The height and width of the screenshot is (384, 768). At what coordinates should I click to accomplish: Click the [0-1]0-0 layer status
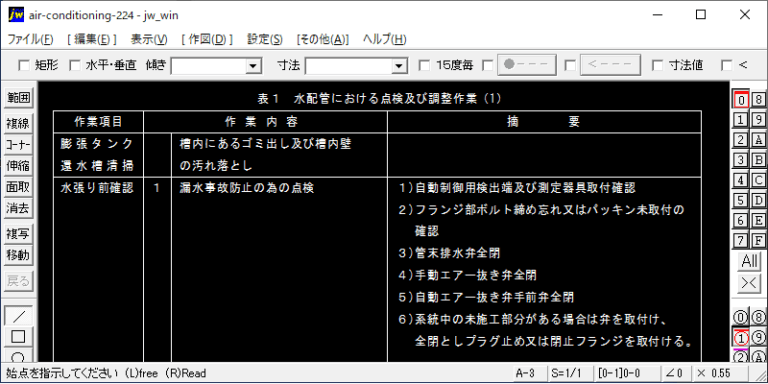click(626, 373)
